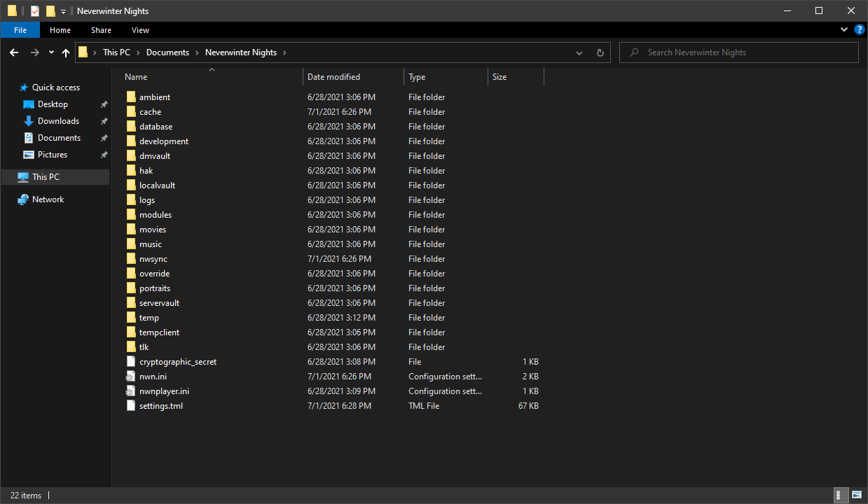The image size is (868, 504).
Task: Expand the ribbon with the chevron
Action: [x=844, y=30]
